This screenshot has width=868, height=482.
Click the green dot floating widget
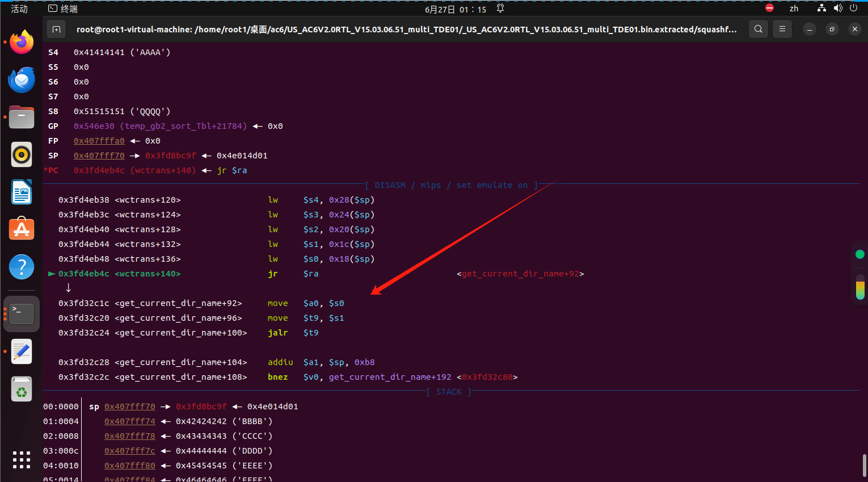tap(860, 254)
